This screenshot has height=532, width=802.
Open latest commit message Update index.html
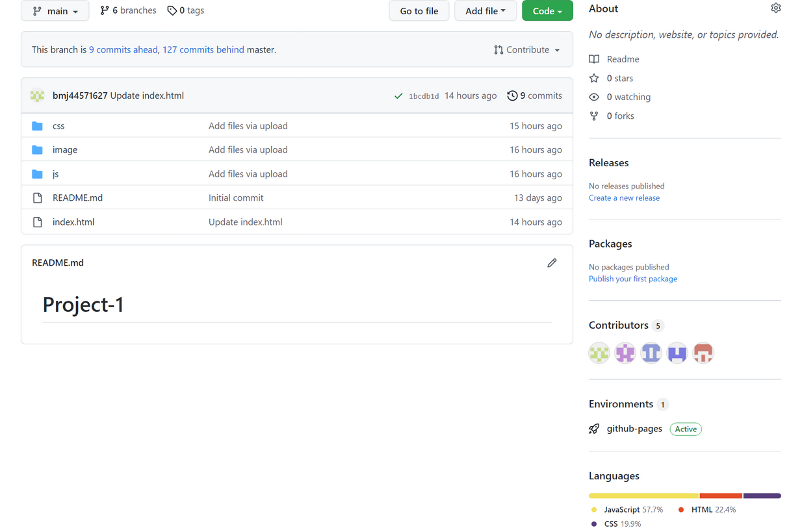(147, 95)
